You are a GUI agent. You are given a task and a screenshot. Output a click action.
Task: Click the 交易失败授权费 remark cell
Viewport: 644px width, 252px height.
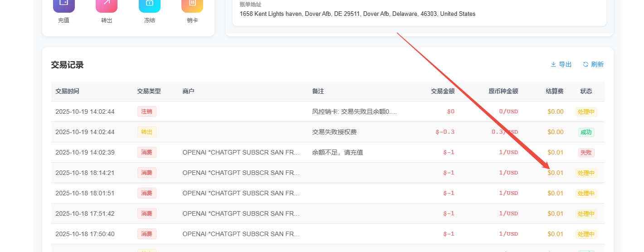(334, 132)
